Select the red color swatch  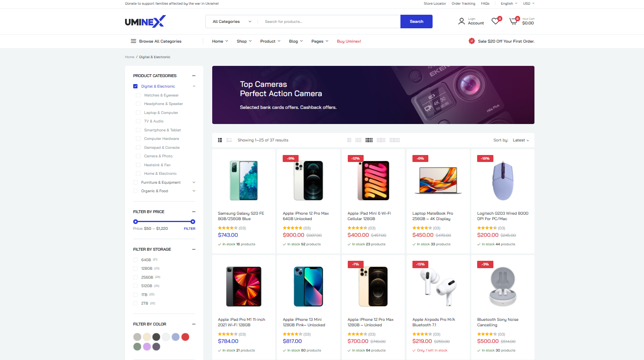point(185,337)
